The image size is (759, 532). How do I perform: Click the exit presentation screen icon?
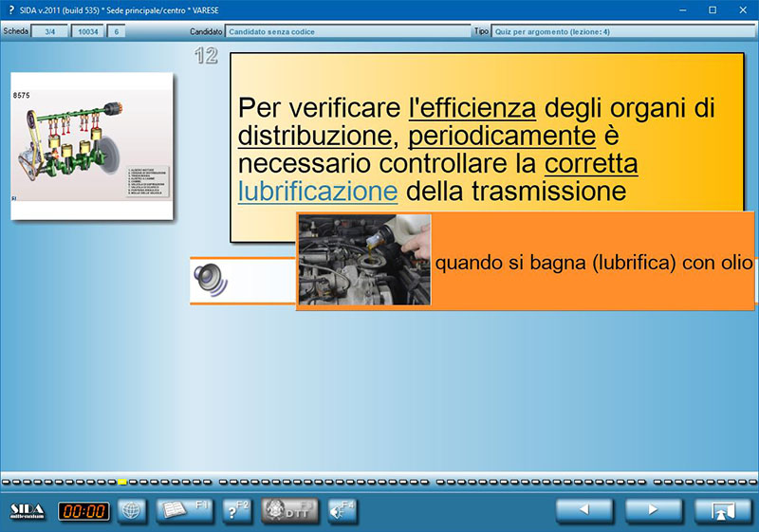tap(723, 510)
